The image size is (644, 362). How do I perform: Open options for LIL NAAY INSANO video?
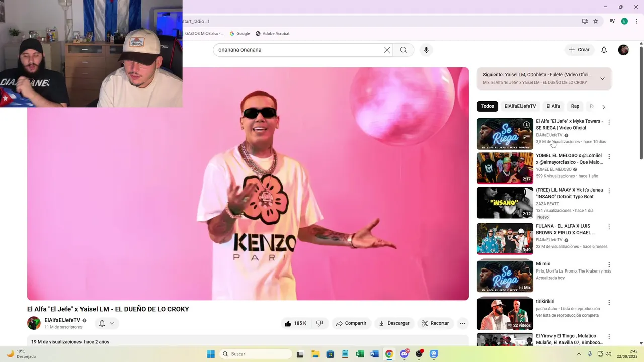[x=609, y=191]
